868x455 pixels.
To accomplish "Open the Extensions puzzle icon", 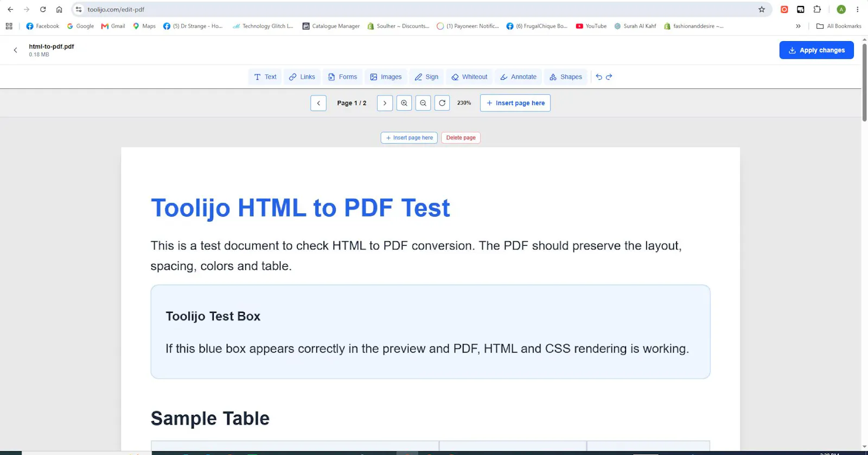I will pyautogui.click(x=817, y=9).
